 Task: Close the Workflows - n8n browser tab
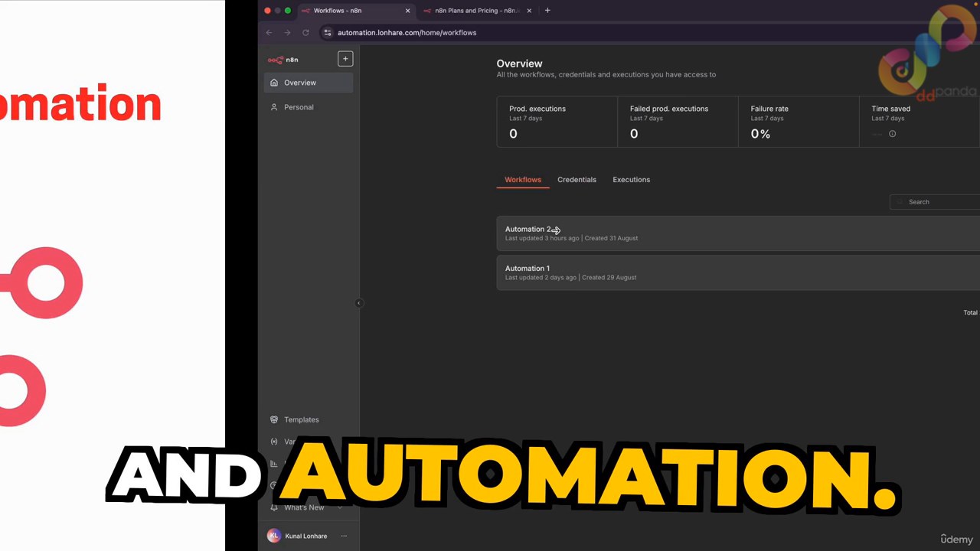(x=407, y=11)
